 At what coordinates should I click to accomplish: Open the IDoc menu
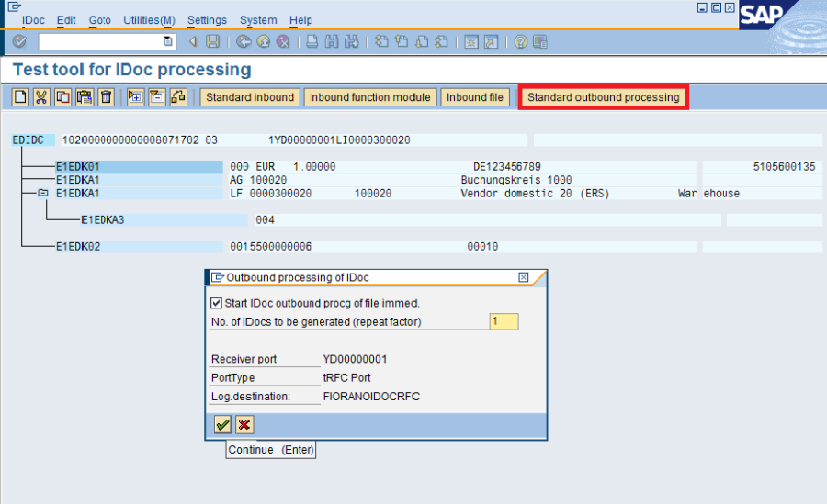33,20
